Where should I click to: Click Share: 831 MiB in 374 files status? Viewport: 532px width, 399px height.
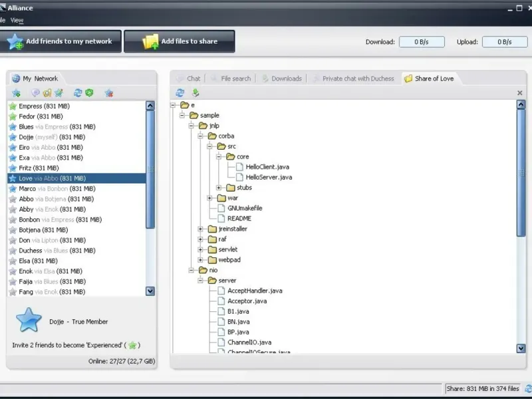pyautogui.click(x=483, y=388)
